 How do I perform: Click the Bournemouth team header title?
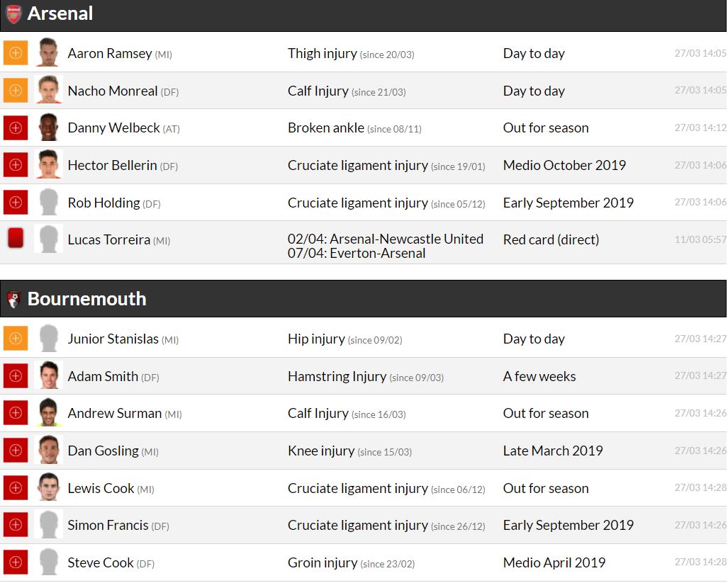86,299
